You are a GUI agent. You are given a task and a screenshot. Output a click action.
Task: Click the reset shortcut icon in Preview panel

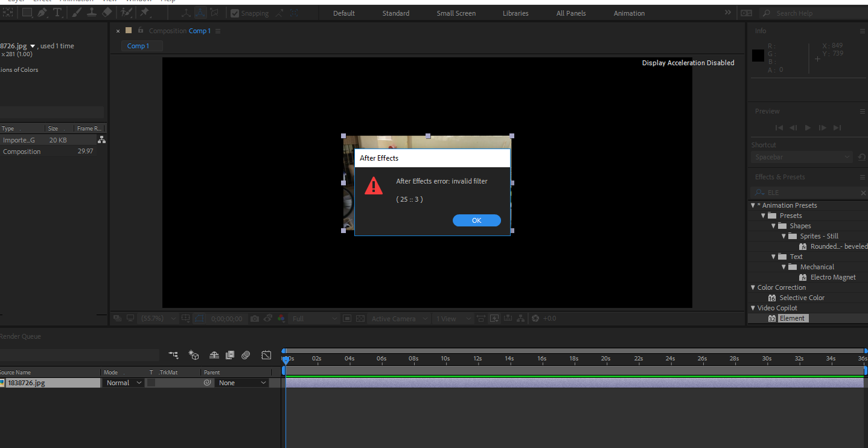pyautogui.click(x=861, y=157)
